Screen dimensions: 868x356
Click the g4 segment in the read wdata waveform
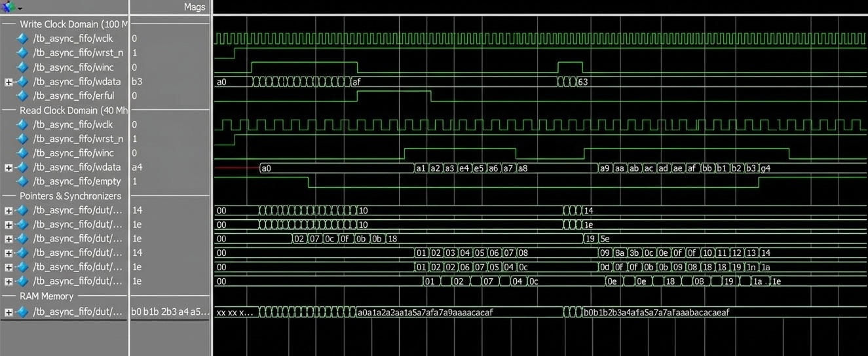click(765, 168)
